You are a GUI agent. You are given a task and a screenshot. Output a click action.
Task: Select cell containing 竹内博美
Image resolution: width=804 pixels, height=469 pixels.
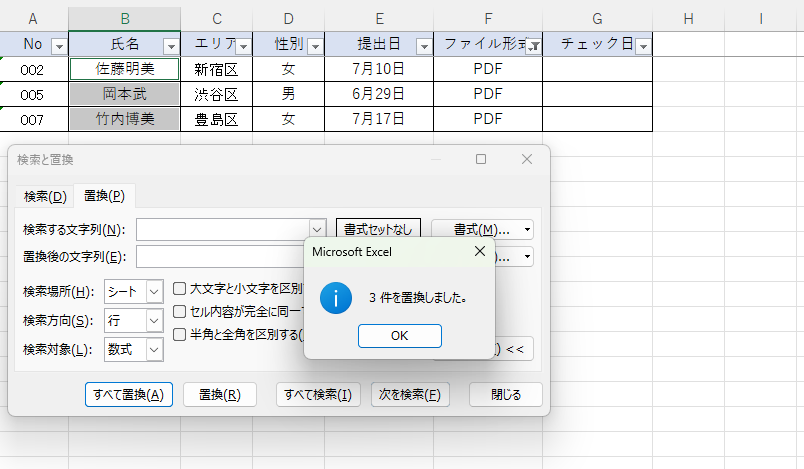tap(125, 119)
